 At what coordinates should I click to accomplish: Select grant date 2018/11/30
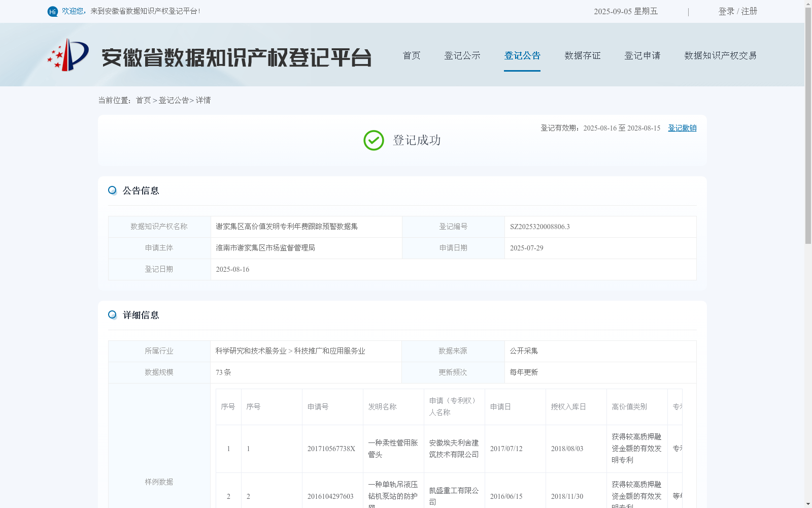[x=567, y=496]
